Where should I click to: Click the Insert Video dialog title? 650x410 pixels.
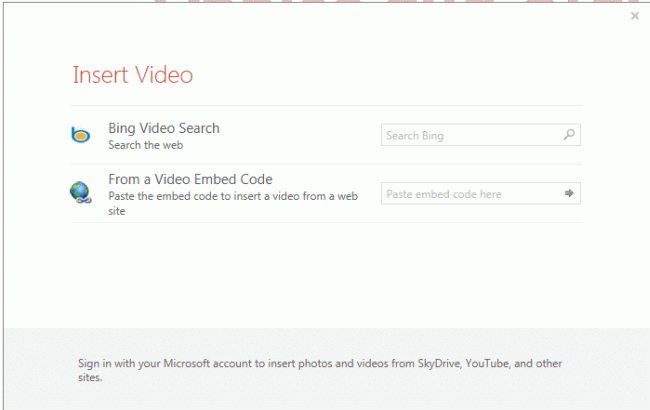tap(133, 75)
